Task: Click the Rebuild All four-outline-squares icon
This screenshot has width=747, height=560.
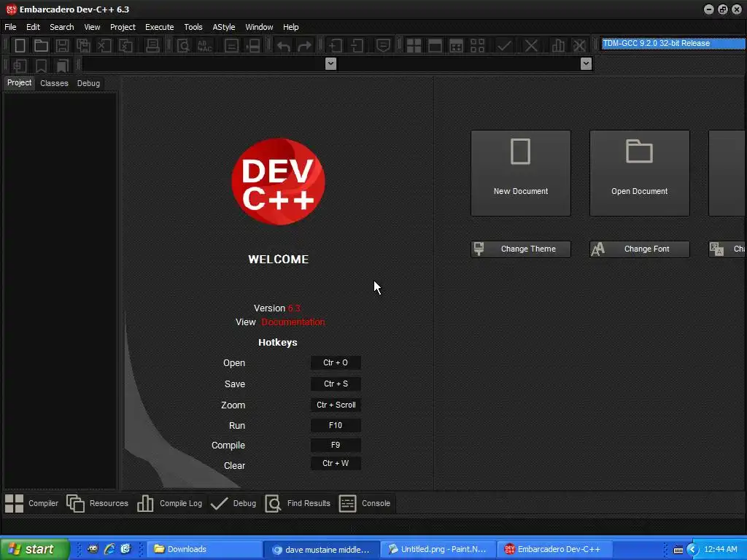Action: pos(477,46)
